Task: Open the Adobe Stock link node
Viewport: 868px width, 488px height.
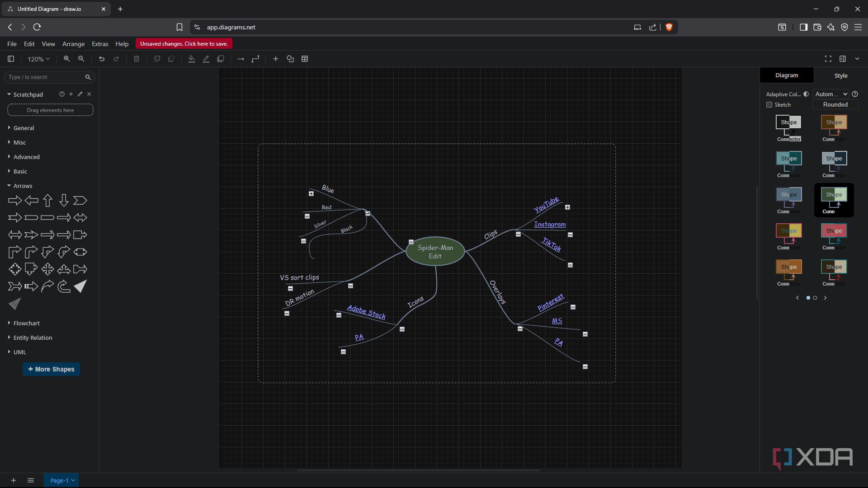Action: tap(366, 312)
